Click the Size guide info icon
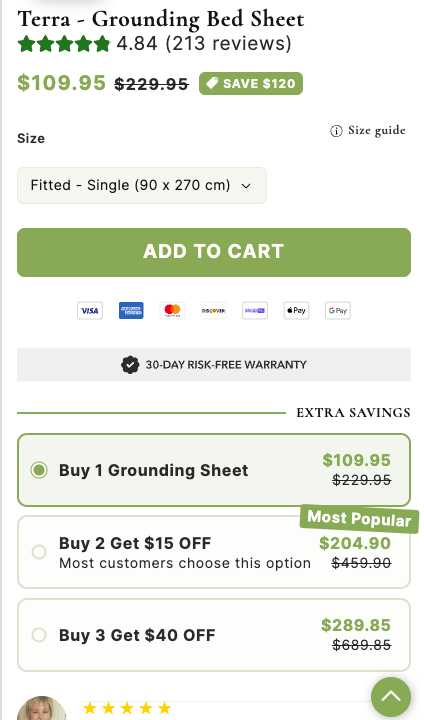Viewport: 424px width, 720px height. pyautogui.click(x=336, y=131)
